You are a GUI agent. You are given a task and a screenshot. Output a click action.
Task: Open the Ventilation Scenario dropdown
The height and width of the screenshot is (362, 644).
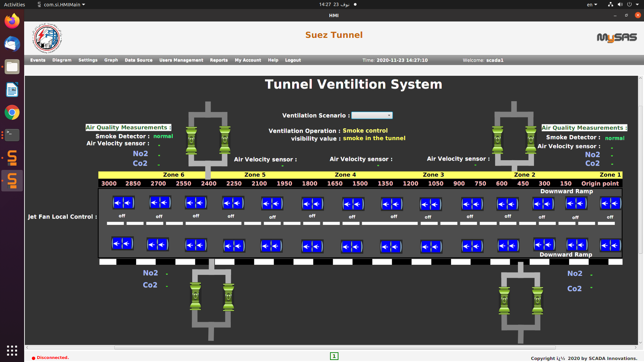point(372,115)
